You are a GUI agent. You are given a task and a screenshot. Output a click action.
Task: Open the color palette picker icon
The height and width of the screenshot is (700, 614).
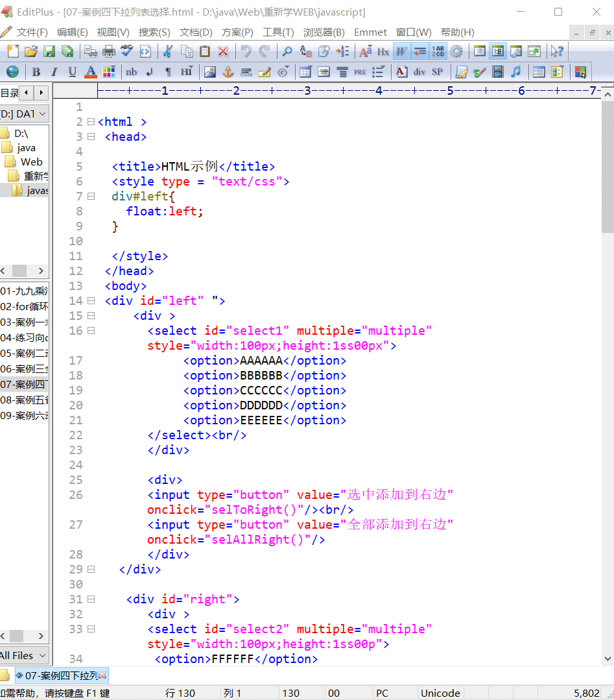click(109, 71)
